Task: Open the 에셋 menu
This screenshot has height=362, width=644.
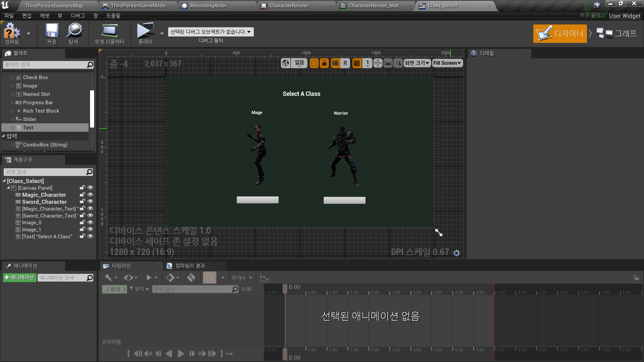Action: (44, 16)
